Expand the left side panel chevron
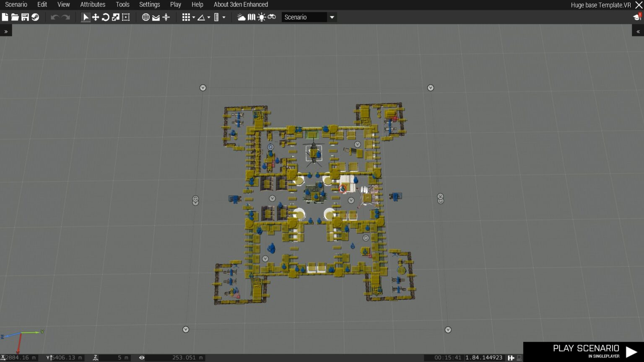Viewport: 644px width, 362px height. pyautogui.click(x=6, y=31)
